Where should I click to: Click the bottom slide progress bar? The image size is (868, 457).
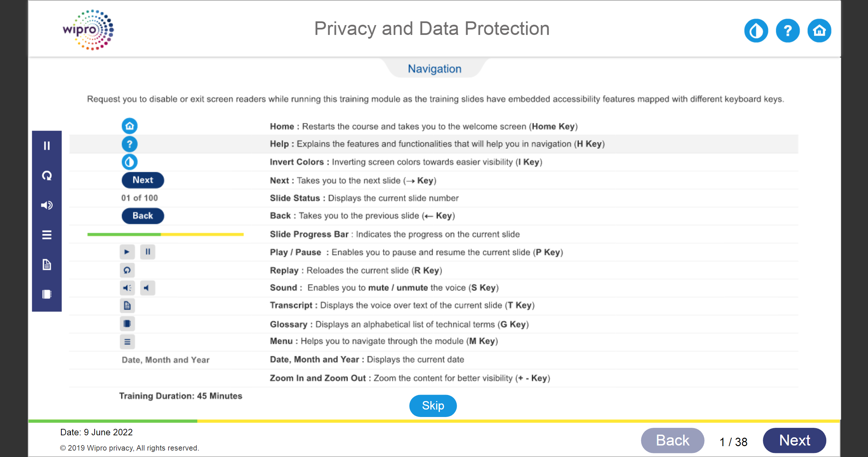[434, 421]
